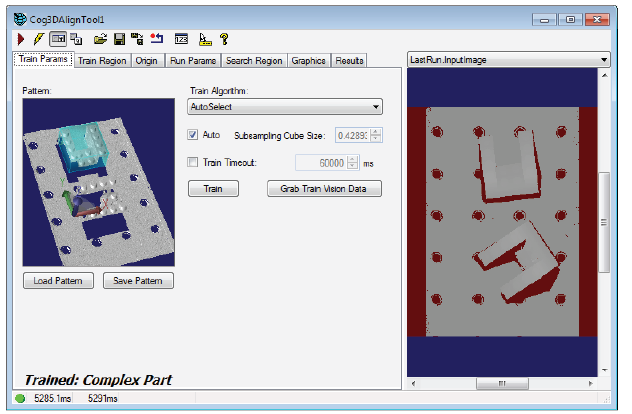The image size is (632, 414).
Task: Maximize the Cog3DAlignTool1 window
Action: 570,19
